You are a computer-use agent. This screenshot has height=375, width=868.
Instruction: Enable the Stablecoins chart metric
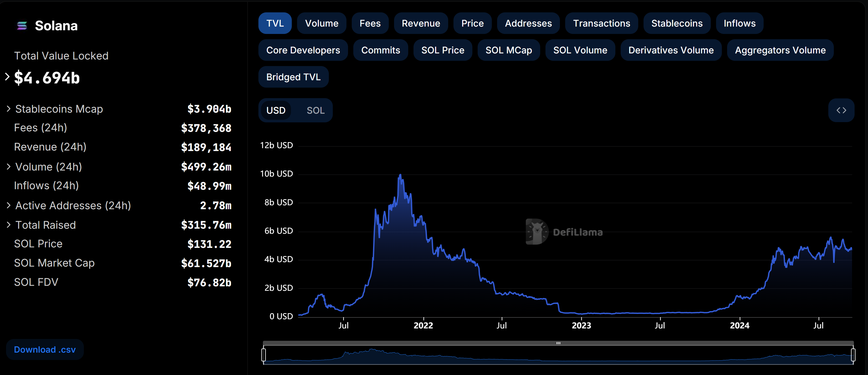[x=677, y=23]
